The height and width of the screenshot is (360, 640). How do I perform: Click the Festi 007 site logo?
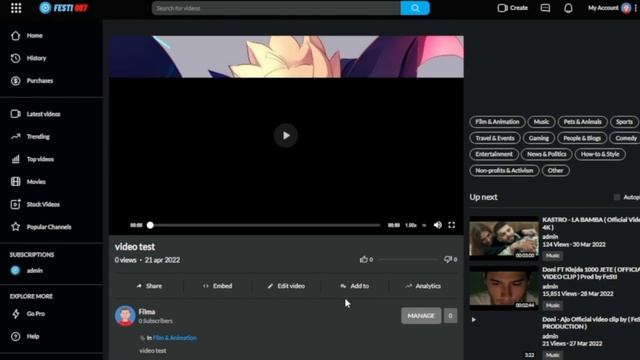(x=63, y=8)
